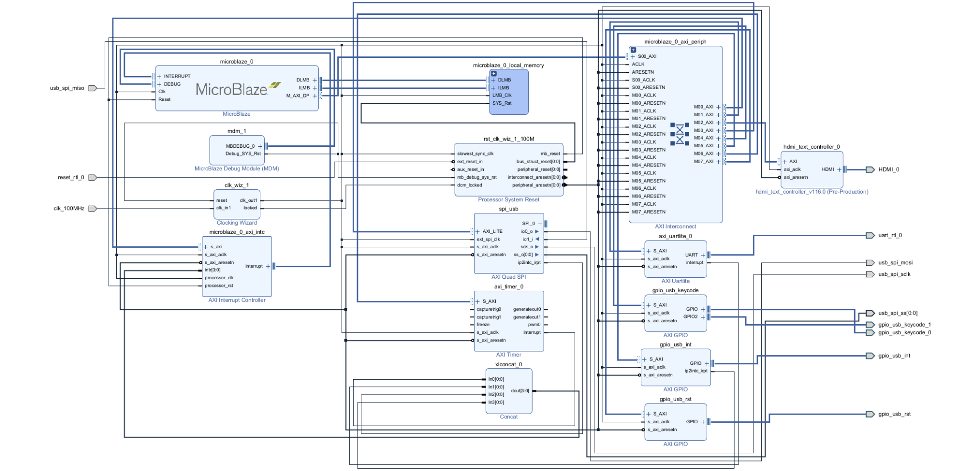Viewport: 980px width, 471px height.
Task: Click the AXI Timer type label
Action: click(x=509, y=355)
